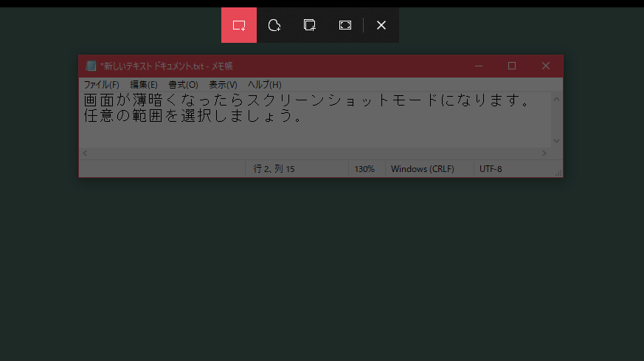644x361 pixels.
Task: Click the window resize grip corner
Action: tap(558, 173)
